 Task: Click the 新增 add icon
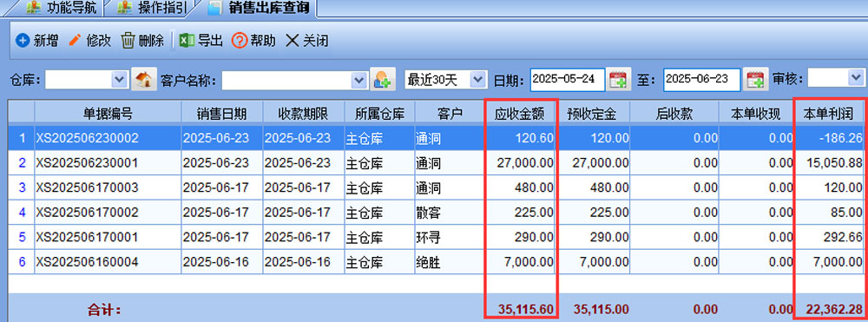[23, 41]
